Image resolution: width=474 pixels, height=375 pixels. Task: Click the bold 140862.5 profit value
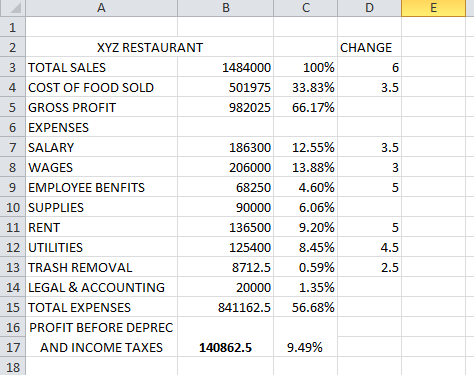[x=226, y=347]
